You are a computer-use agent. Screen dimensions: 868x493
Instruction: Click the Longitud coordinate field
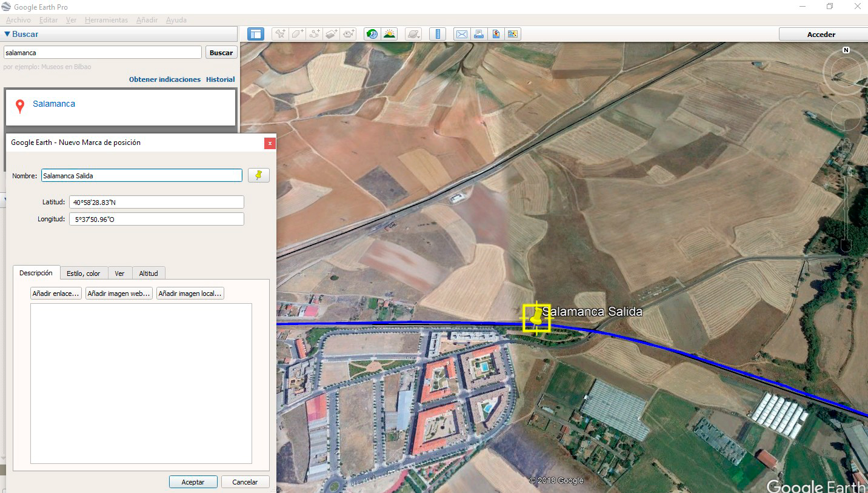156,219
